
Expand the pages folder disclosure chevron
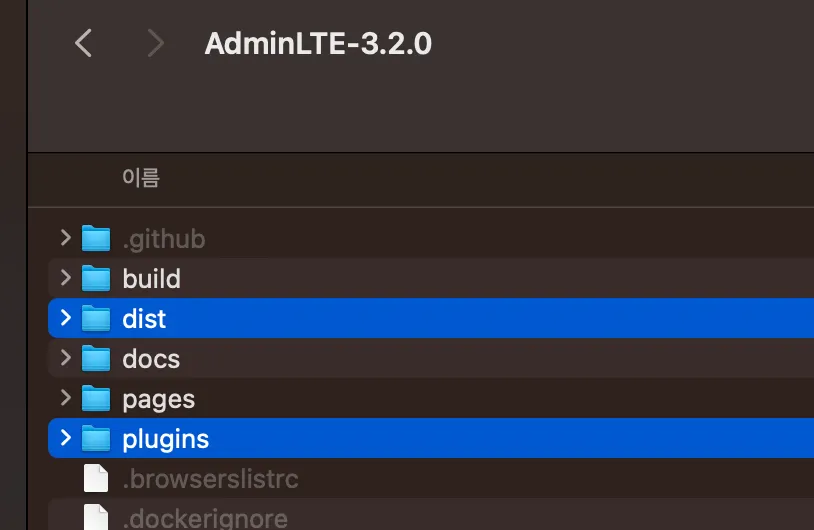point(65,398)
